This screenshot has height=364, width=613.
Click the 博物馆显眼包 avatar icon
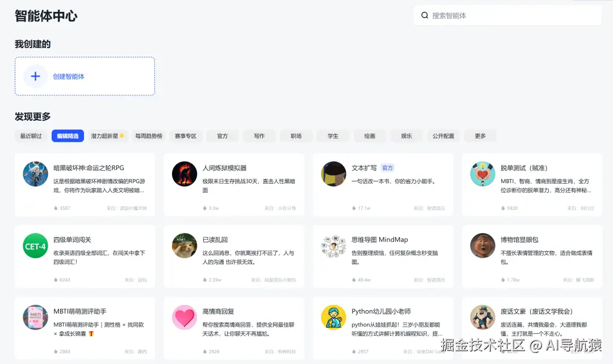point(482,246)
